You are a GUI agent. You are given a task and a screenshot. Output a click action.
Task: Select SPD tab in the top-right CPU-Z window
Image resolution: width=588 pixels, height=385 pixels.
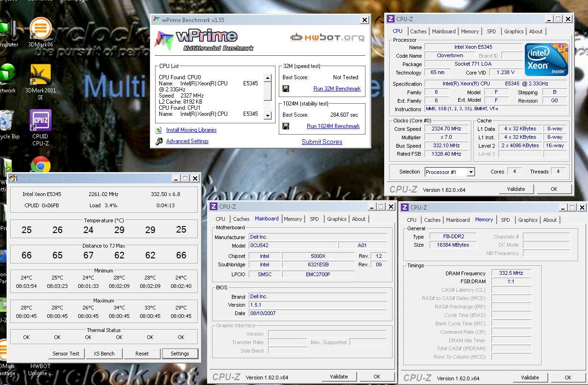[491, 31]
